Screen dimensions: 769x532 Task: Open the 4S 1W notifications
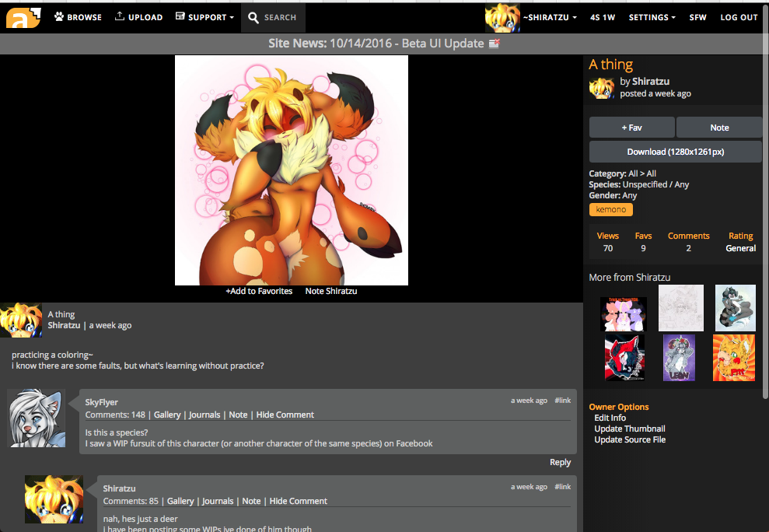click(603, 17)
